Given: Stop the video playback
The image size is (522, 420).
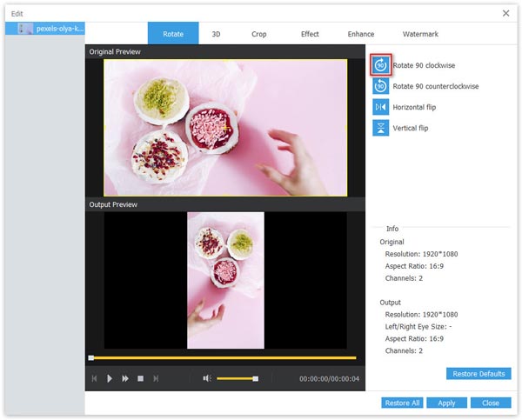Looking at the screenshot, I should pos(140,378).
